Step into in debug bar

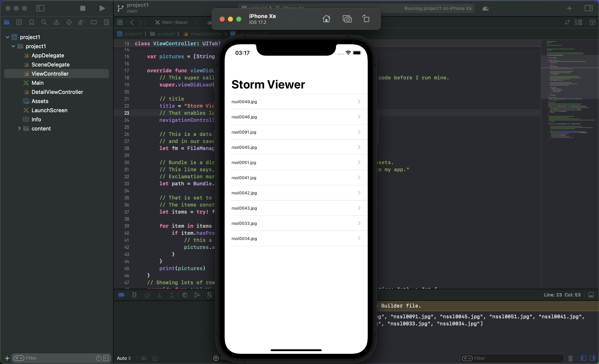tap(159, 295)
